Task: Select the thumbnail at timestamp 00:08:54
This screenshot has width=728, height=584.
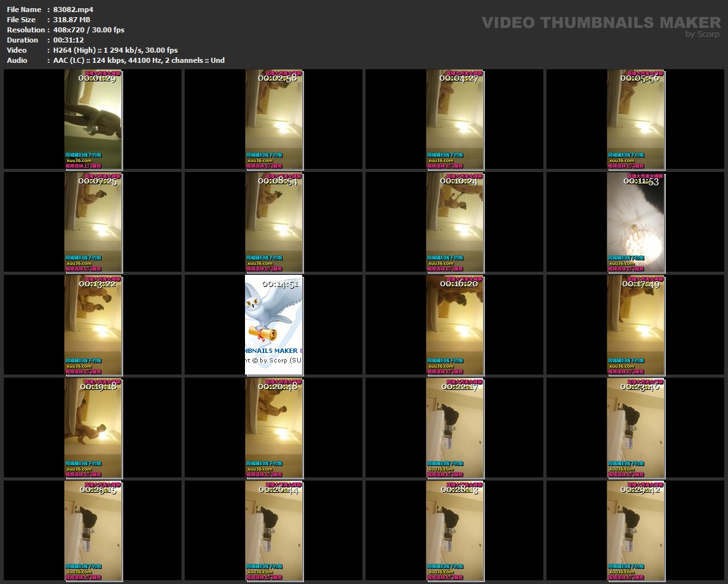Action: tap(274, 223)
